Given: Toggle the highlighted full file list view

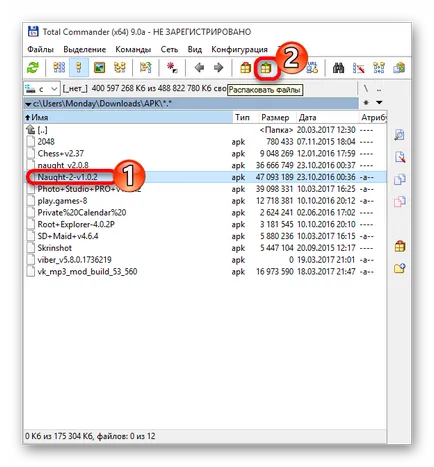Looking at the screenshot, I should 79,68.
